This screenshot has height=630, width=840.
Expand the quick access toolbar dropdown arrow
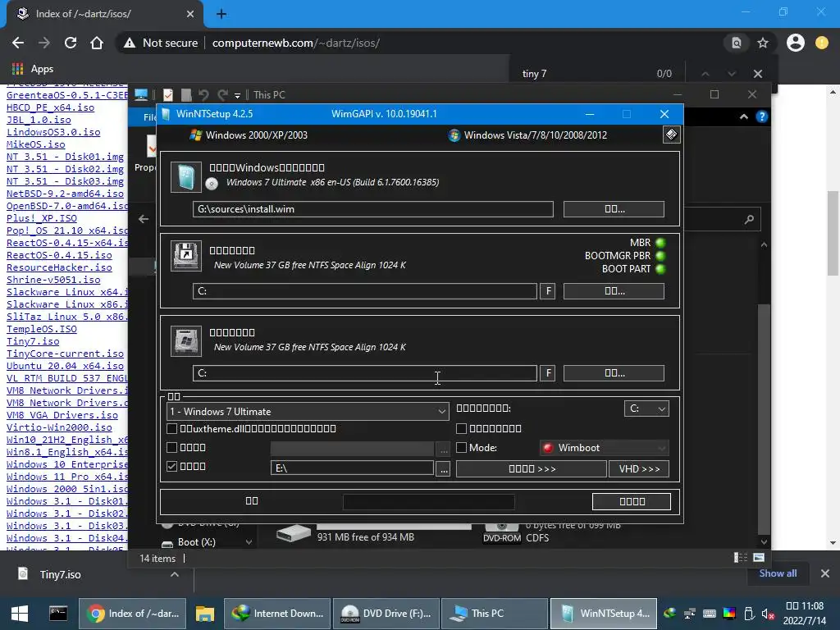(x=237, y=95)
